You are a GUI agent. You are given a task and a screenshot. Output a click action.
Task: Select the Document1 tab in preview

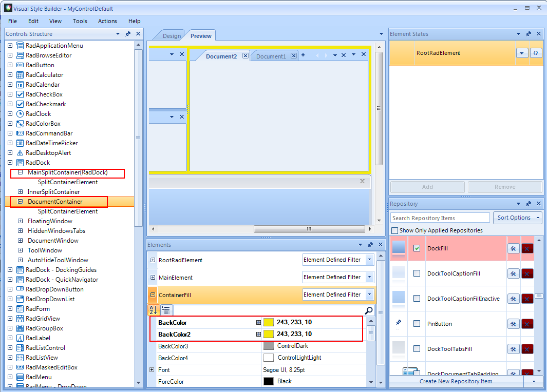[271, 56]
